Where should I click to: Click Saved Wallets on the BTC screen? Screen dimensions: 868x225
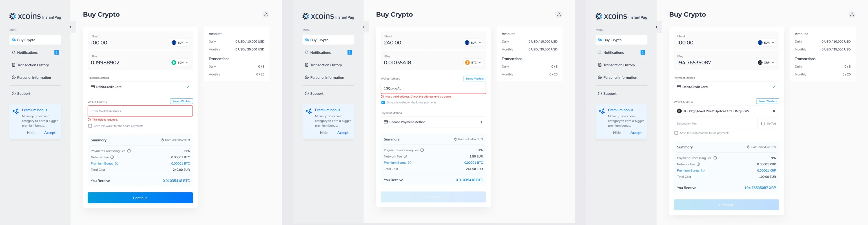click(x=474, y=79)
